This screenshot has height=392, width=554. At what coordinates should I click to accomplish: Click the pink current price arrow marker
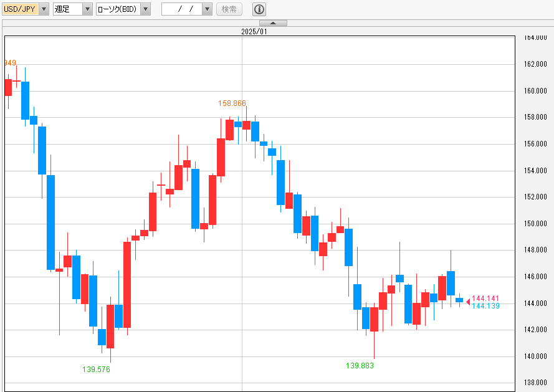pyautogui.click(x=468, y=302)
